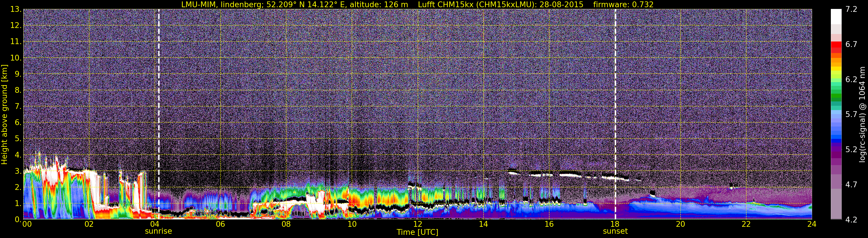This screenshot has width=868, height=238.
Task: Click time axis tick '12'
Action: pyautogui.click(x=417, y=224)
